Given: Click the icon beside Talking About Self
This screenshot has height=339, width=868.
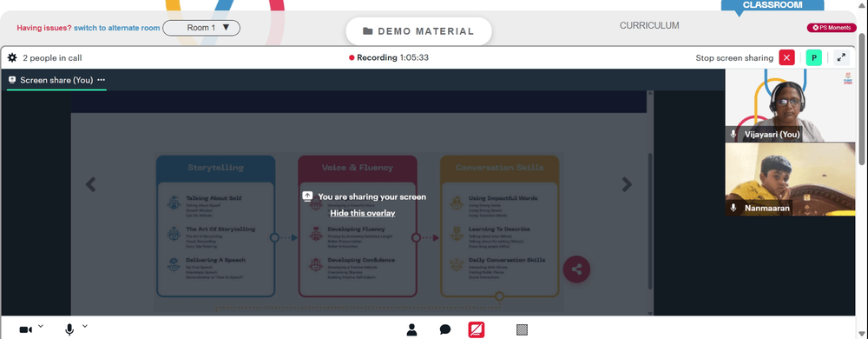Looking at the screenshot, I should click(x=174, y=203).
